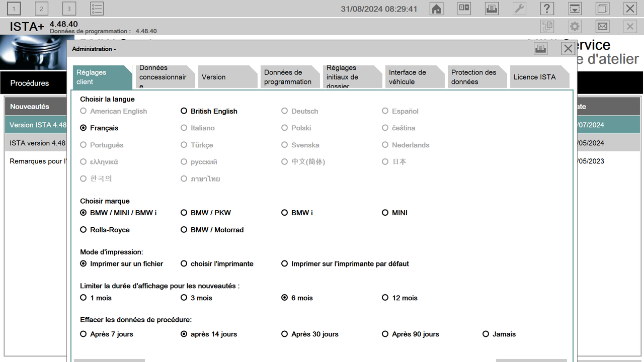This screenshot has width=644, height=362.
Task: Click the two-panel layout icon in top bar
Action: click(464, 9)
